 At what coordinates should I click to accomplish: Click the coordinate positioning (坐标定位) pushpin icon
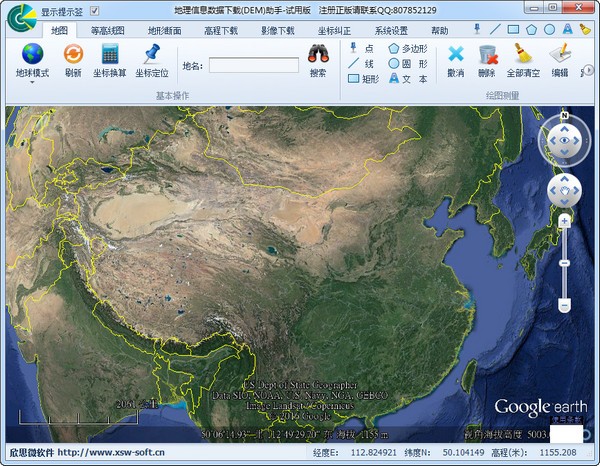[152, 54]
